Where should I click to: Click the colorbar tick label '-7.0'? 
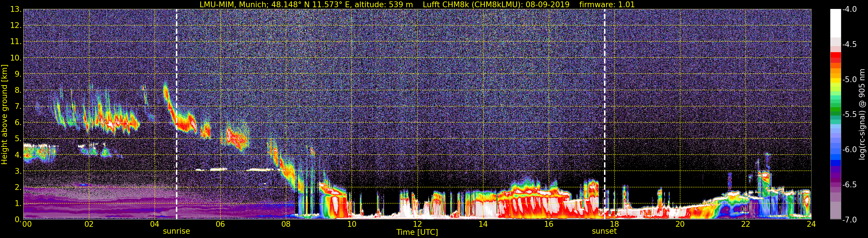(849, 220)
